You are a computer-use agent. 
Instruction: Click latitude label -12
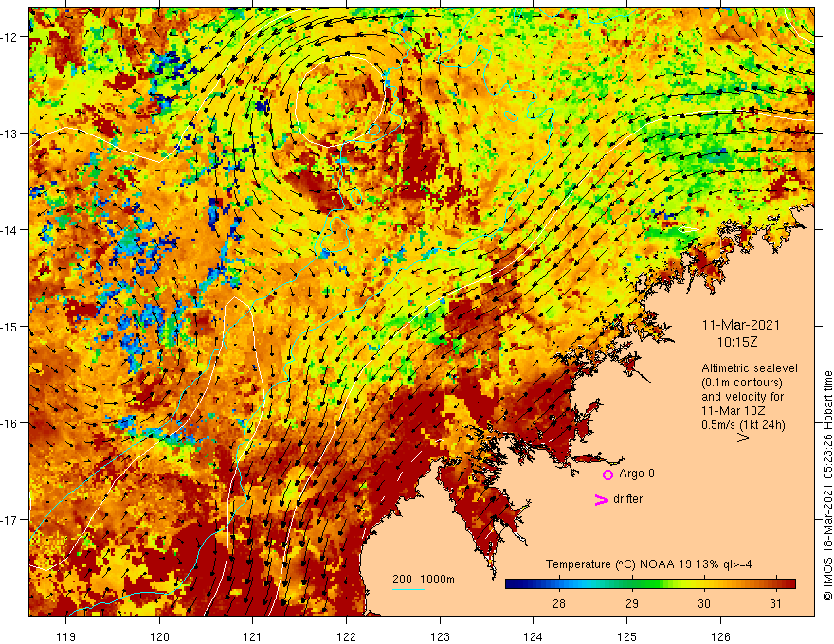(9, 37)
